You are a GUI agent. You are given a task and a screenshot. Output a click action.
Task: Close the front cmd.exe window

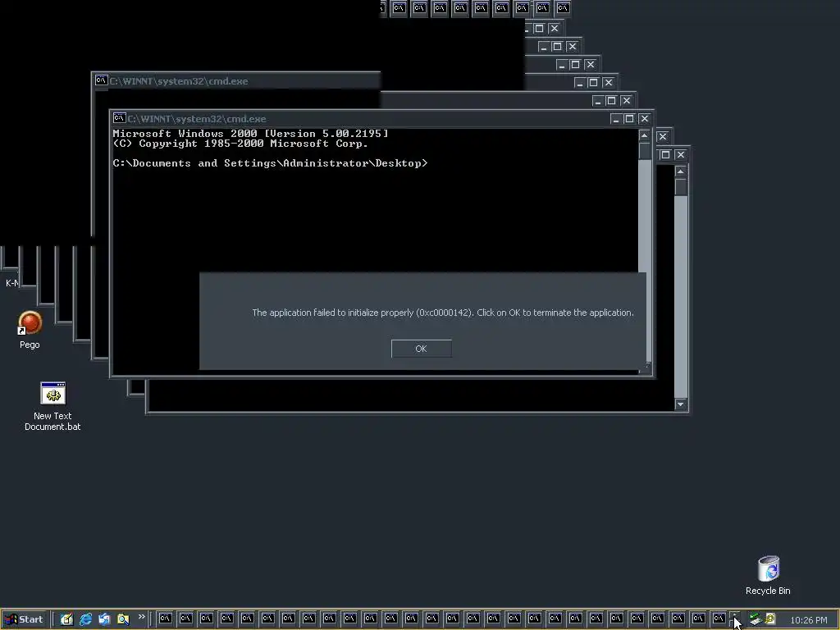(645, 119)
